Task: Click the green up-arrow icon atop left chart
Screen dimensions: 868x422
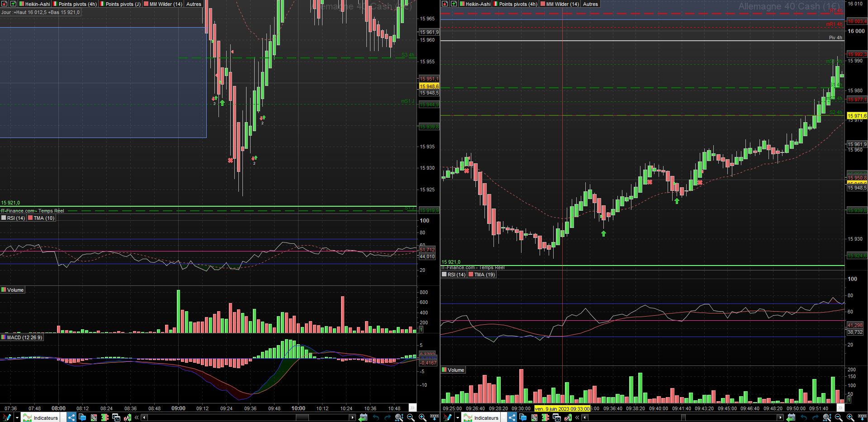Action: point(13,4)
